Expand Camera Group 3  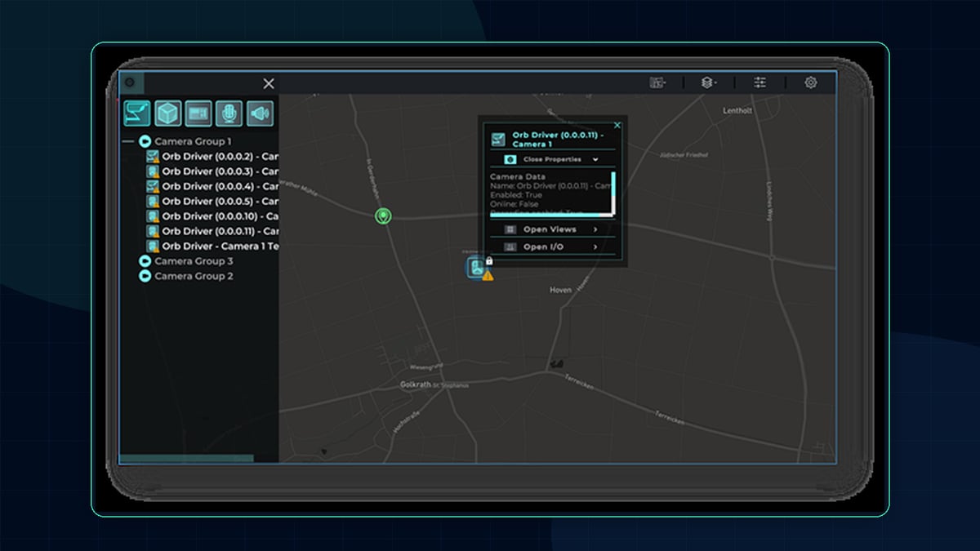tap(194, 261)
